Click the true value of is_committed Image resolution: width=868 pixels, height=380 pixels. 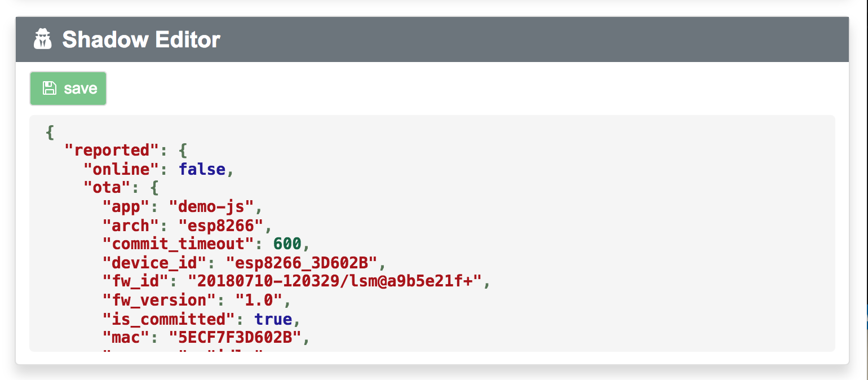(x=273, y=319)
